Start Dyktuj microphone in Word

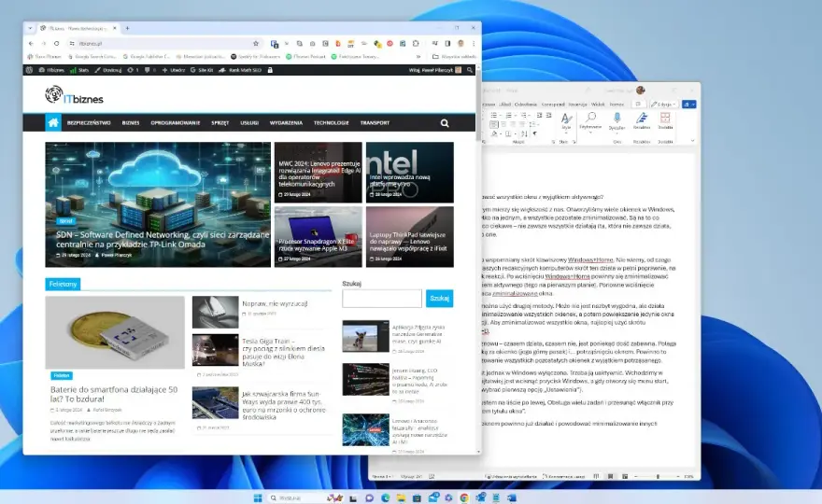[617, 121]
